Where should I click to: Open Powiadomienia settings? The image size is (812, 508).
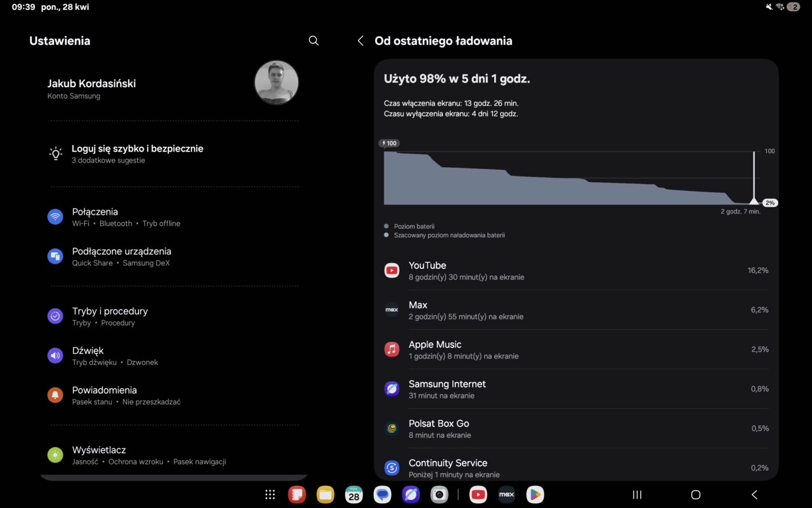tap(174, 395)
